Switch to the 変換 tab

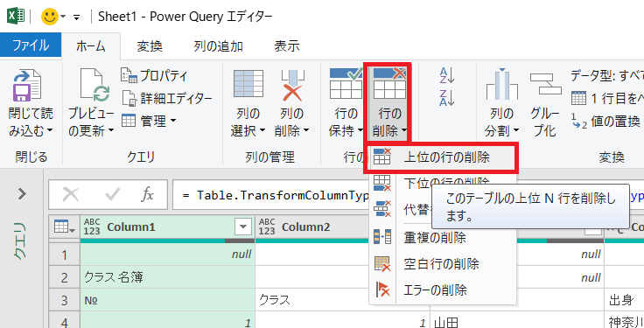150,46
